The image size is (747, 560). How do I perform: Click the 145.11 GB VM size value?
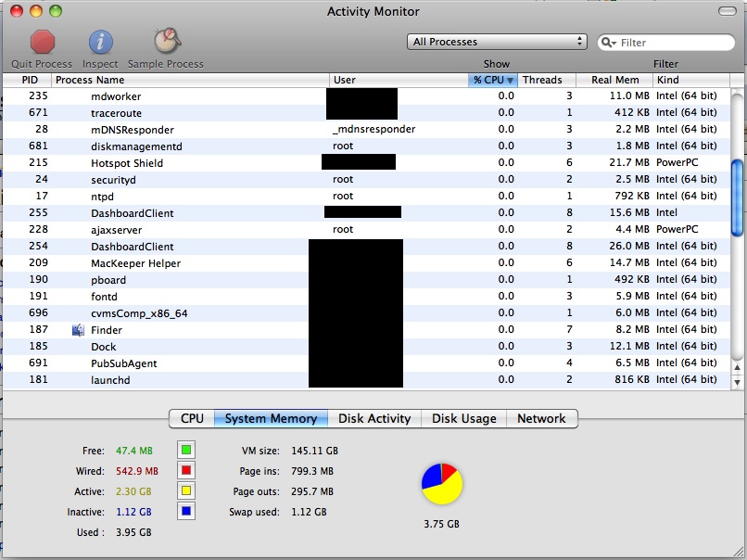pyautogui.click(x=314, y=451)
